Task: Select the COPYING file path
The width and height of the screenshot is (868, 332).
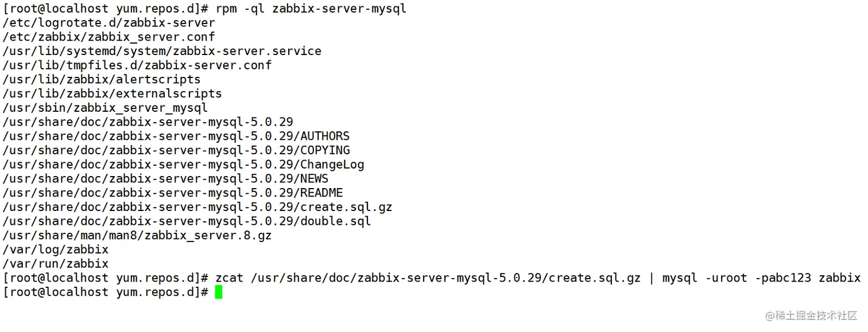Action: pyautogui.click(x=176, y=150)
